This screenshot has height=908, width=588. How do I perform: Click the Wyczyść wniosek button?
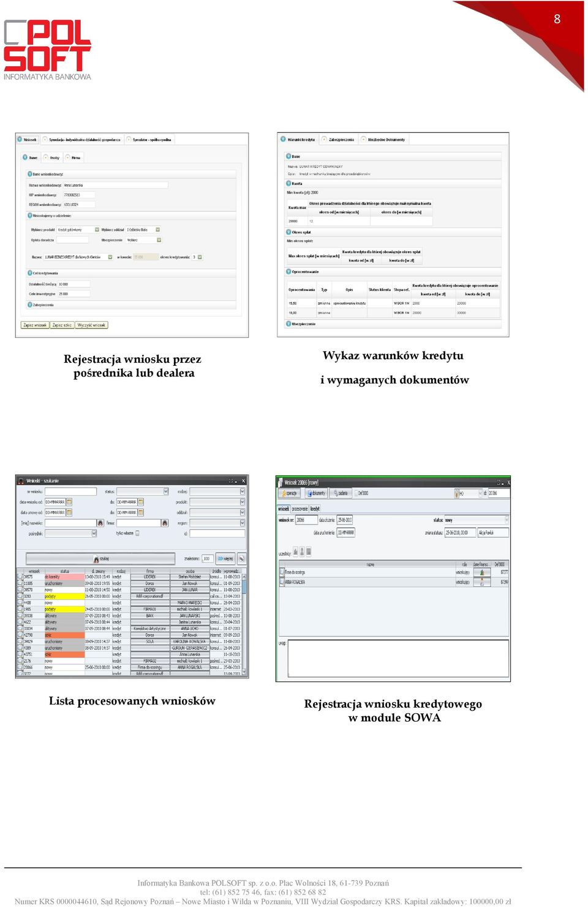click(x=92, y=325)
